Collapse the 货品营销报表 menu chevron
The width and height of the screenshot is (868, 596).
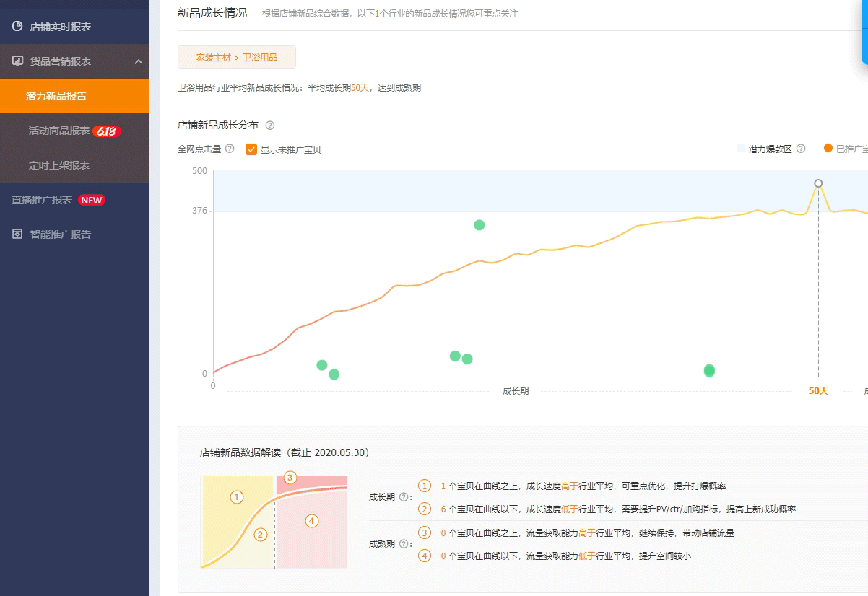point(139,62)
